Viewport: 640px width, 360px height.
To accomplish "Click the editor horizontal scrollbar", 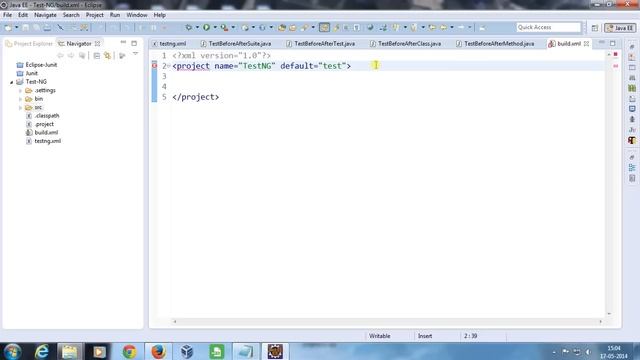I will (387, 322).
